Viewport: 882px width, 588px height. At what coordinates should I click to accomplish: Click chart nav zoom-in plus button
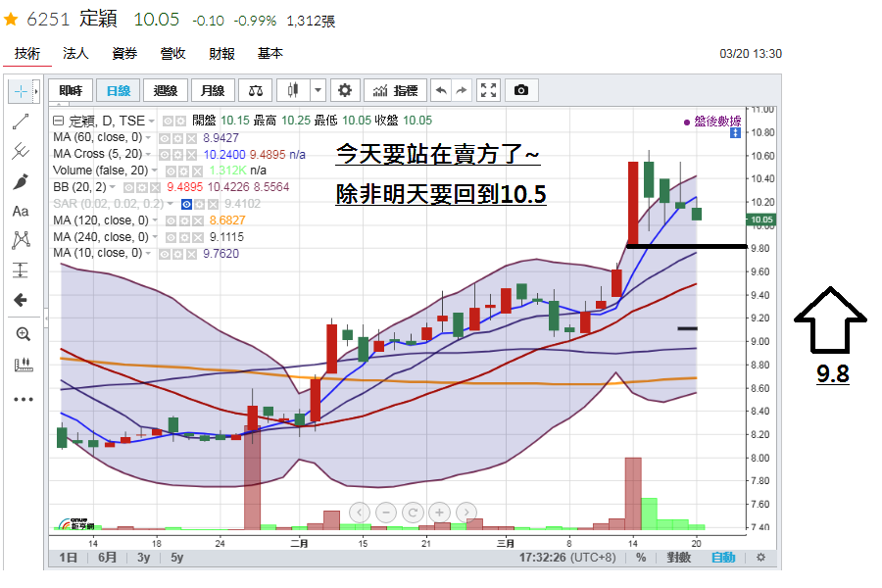tap(439, 513)
